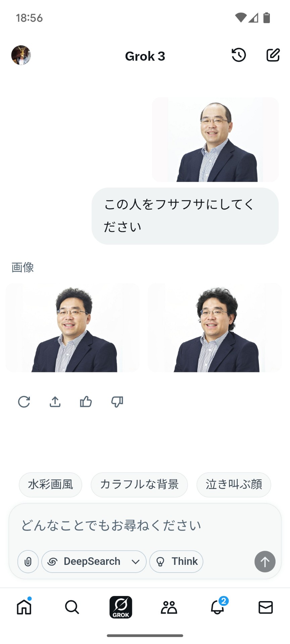Select the 水彩画風 suggestion chip

[x=50, y=485]
